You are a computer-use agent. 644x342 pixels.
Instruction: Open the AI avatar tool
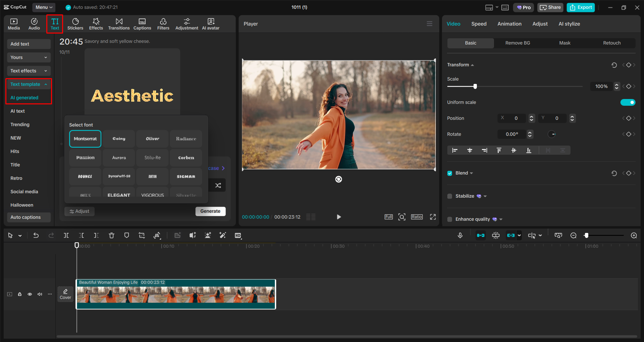210,24
